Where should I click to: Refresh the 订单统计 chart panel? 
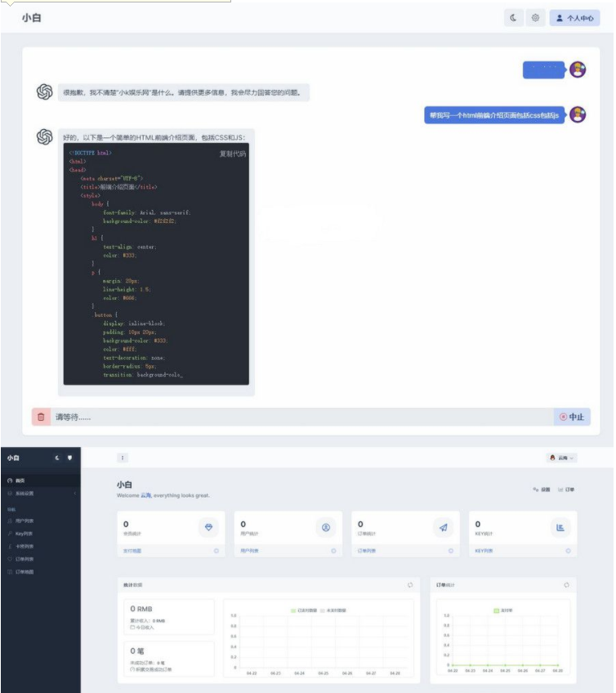566,585
